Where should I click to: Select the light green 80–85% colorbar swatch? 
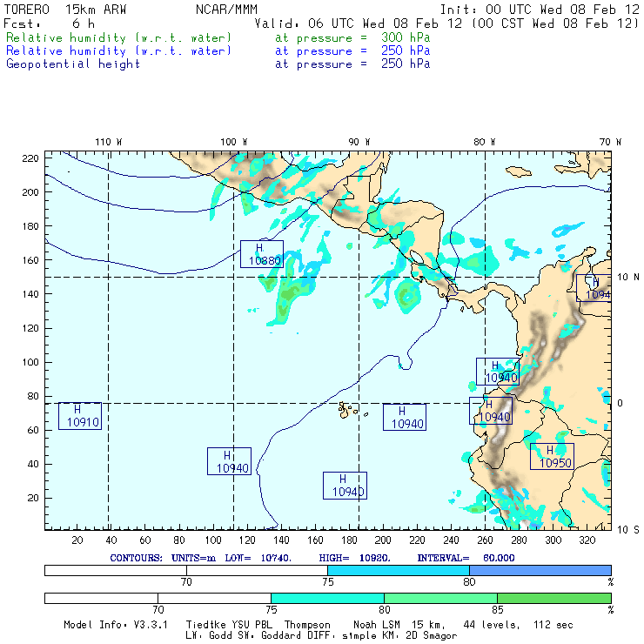(440, 598)
